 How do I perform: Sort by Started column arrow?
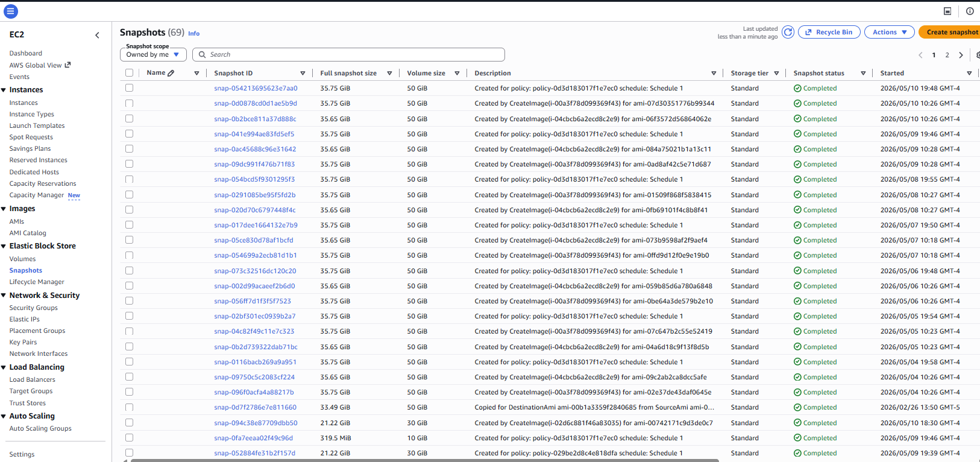(x=969, y=73)
